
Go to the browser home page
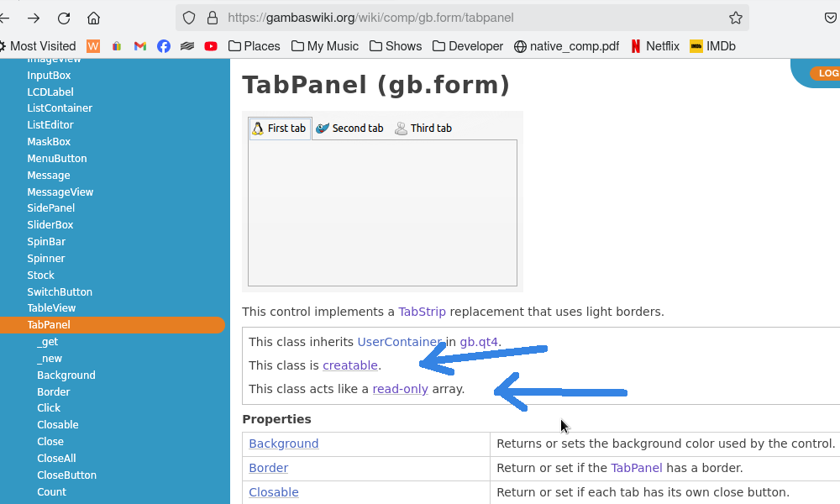93,18
